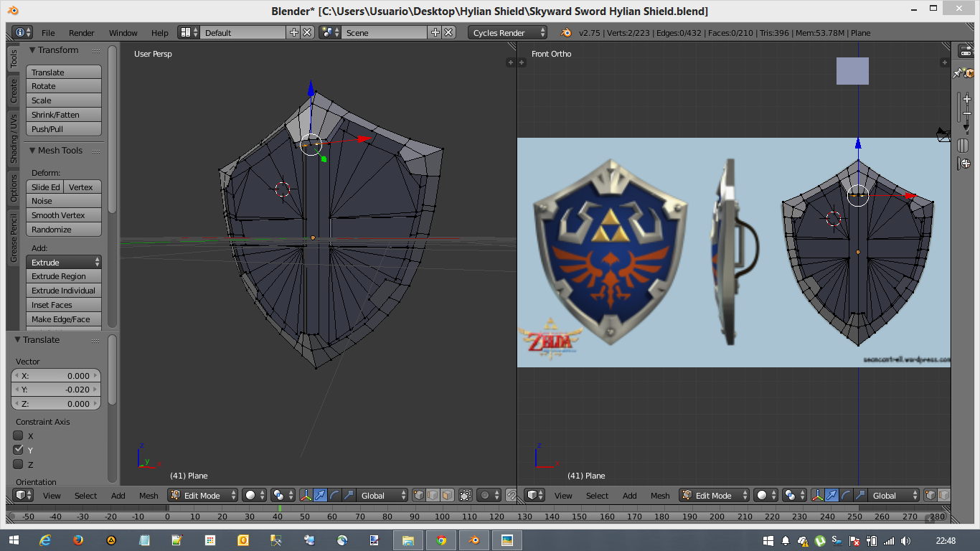This screenshot has width=980, height=551.
Task: Open the Cycles Render engine dropdown
Action: [x=508, y=32]
